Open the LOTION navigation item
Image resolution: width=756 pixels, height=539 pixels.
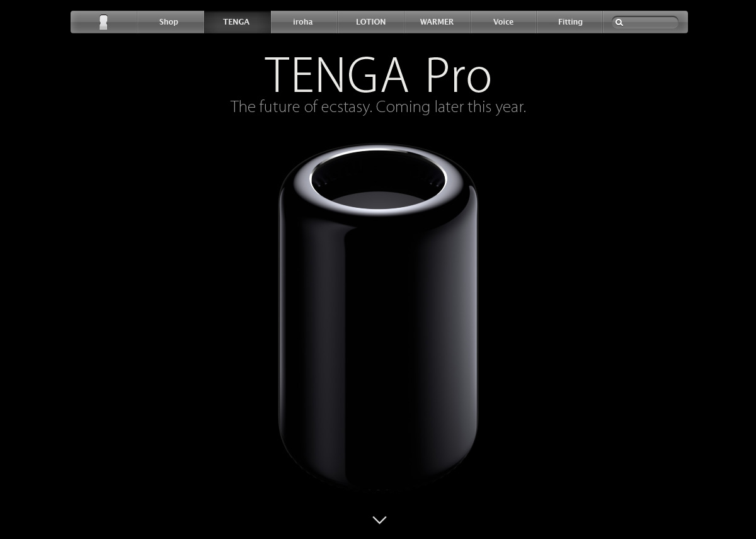click(370, 22)
